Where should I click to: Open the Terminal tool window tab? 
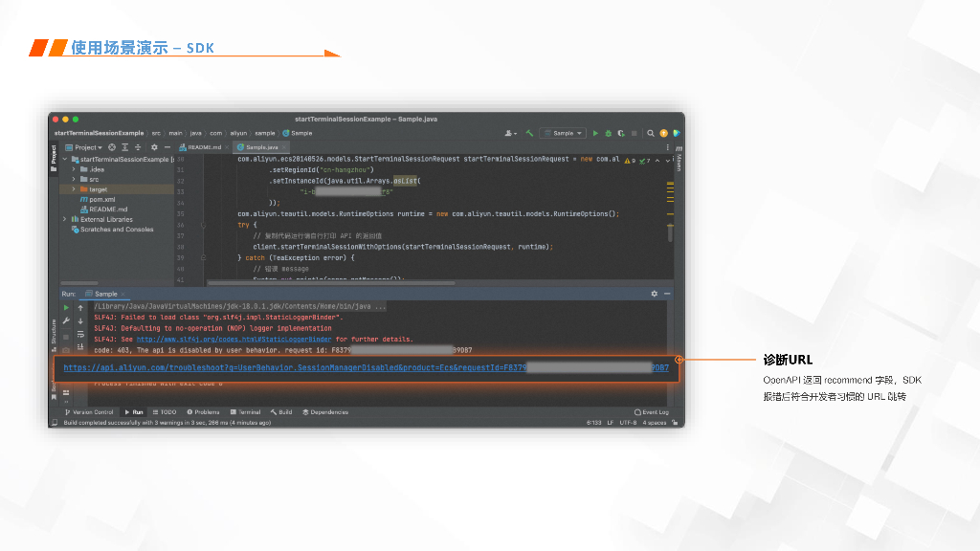[x=245, y=412]
